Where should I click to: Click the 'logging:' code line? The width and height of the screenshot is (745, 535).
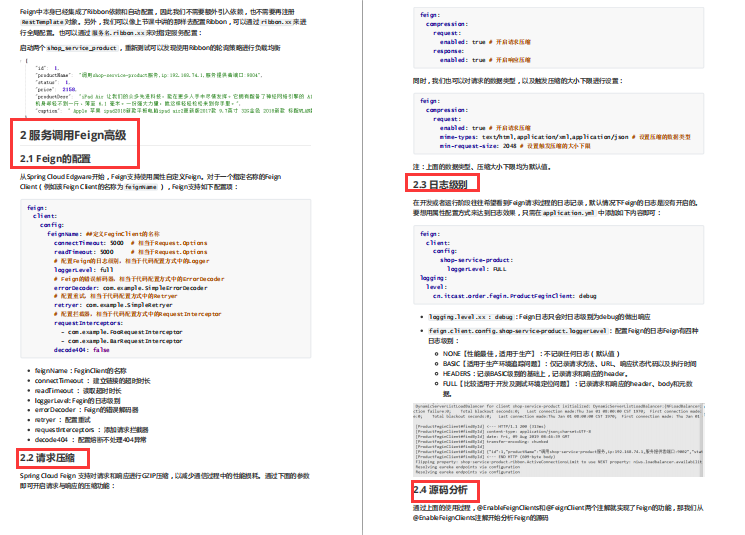tap(433, 278)
